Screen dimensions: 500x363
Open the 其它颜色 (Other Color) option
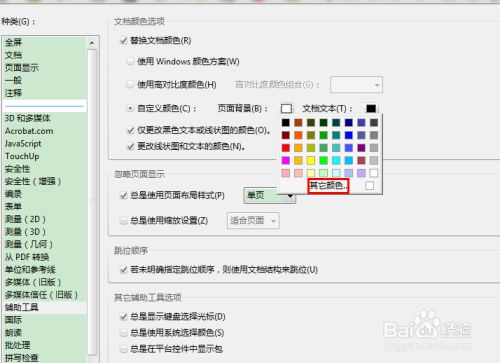(x=328, y=186)
